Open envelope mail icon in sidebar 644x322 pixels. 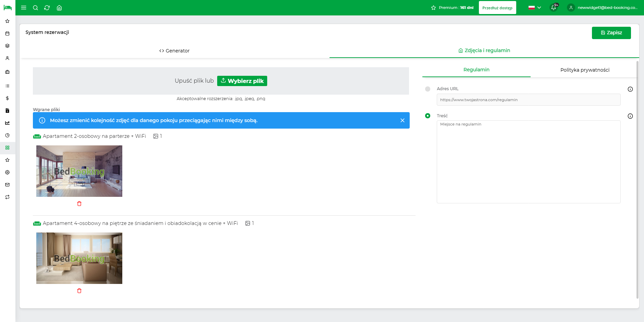8,184
